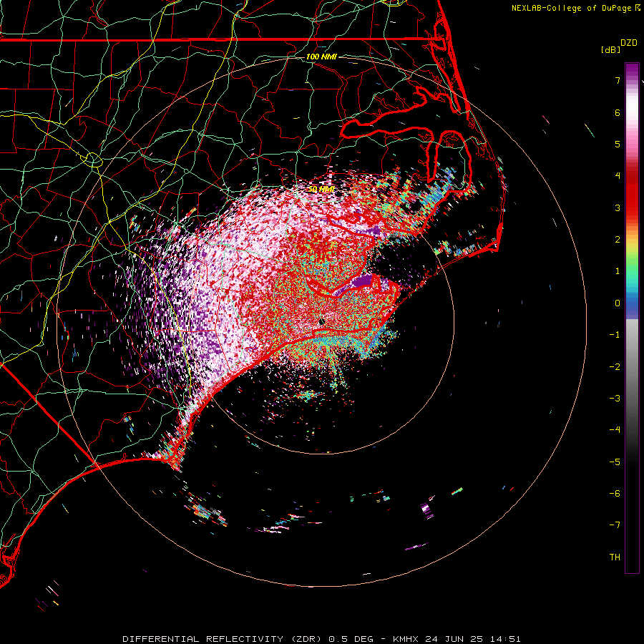Viewport: 644px width, 644px height.
Task: Click the -5 value on the color scale
Action: 615,462
